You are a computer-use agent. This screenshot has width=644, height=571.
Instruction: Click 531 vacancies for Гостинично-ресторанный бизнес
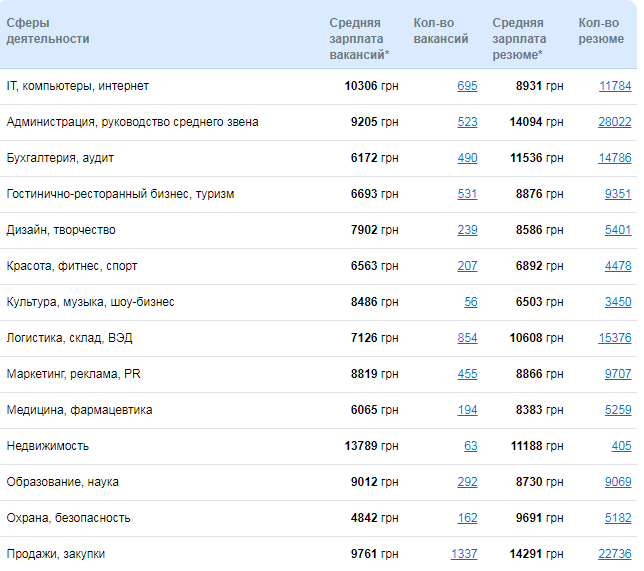coord(467,194)
